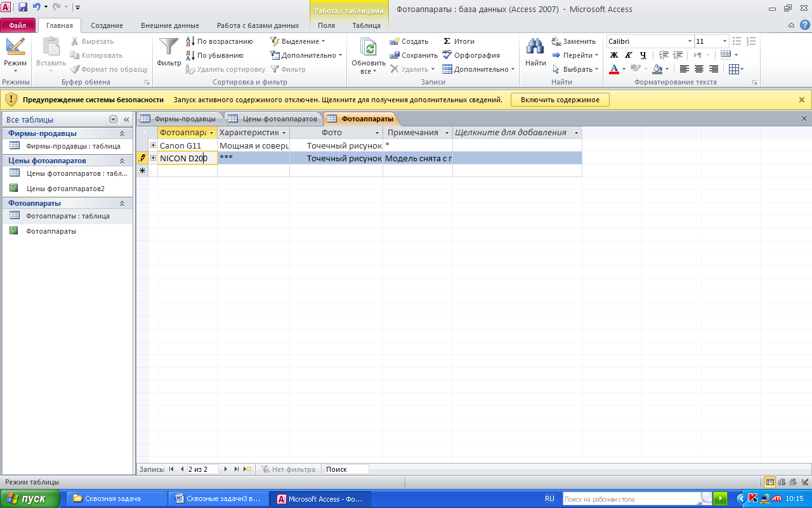This screenshot has width=812, height=508.
Task: Open the Режим view switcher
Action: (x=15, y=54)
